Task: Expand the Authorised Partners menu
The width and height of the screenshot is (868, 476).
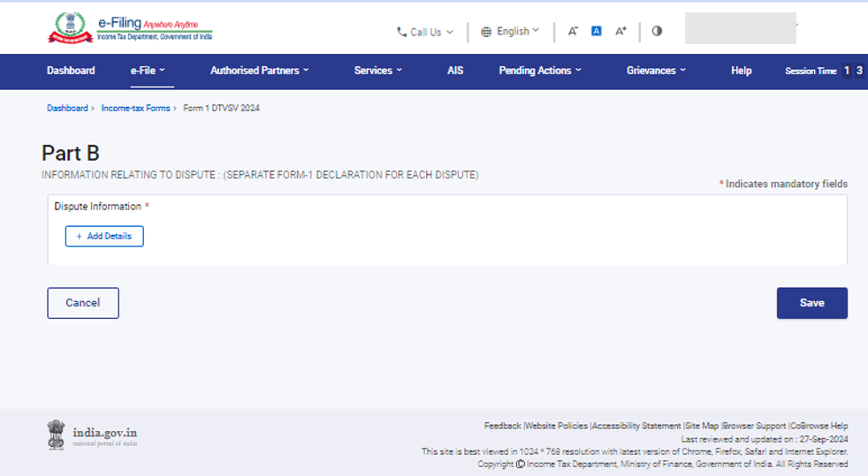Action: [260, 71]
